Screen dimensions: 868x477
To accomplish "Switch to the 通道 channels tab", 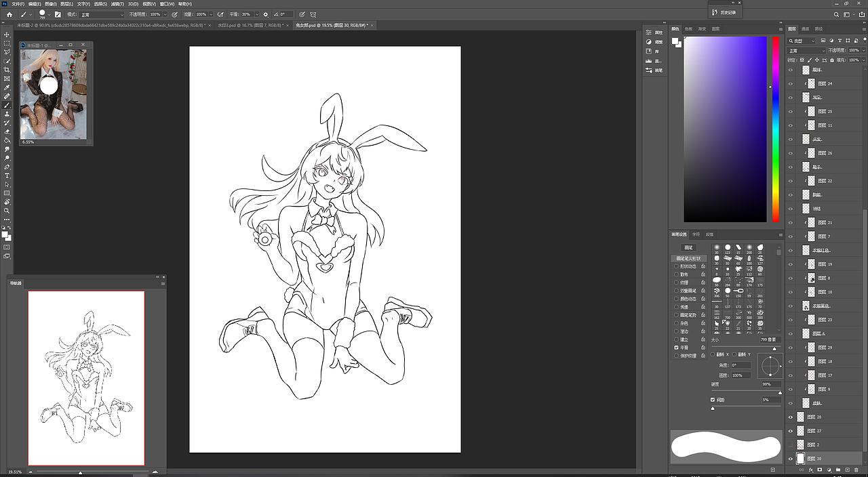I will pos(805,29).
